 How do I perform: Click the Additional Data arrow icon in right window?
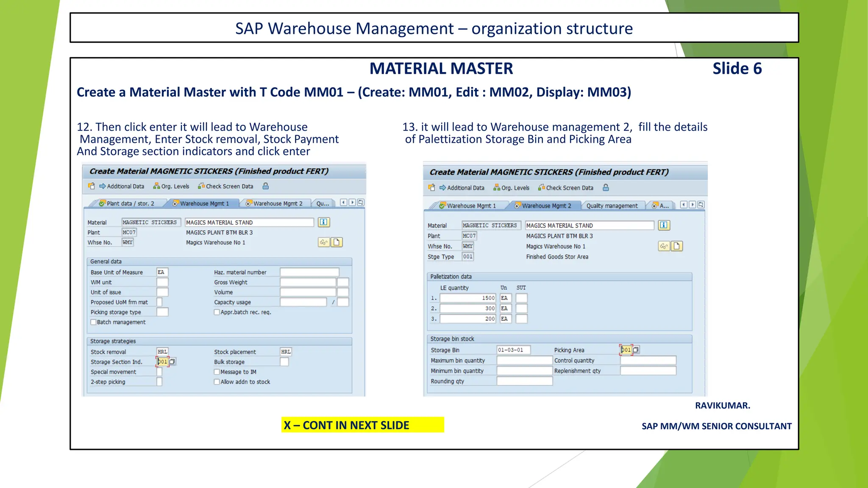pyautogui.click(x=442, y=188)
